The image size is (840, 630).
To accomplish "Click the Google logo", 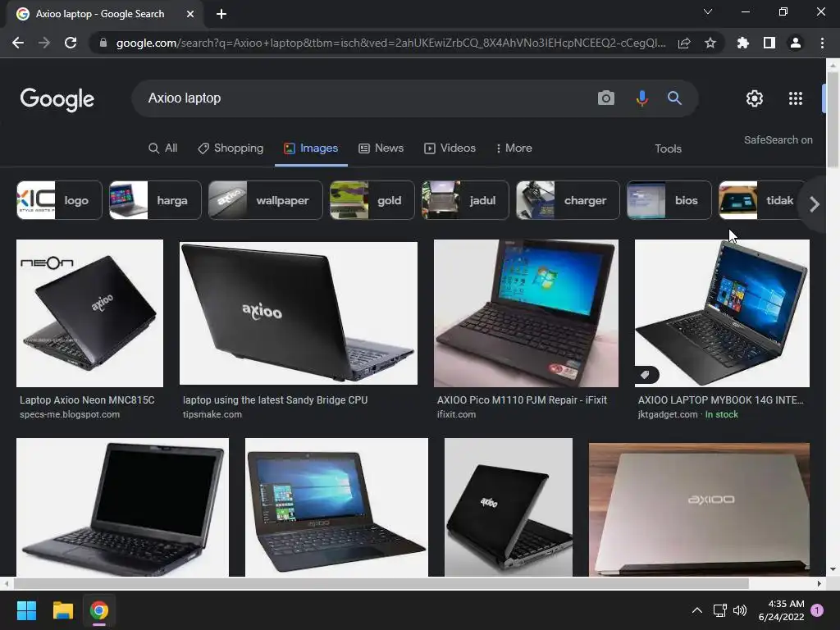I will [57, 99].
